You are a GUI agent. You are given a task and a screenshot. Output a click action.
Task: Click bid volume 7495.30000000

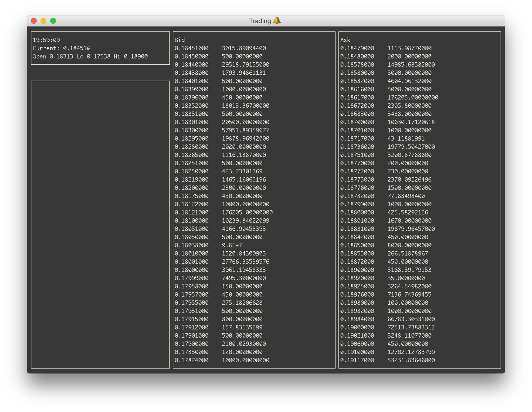(244, 278)
